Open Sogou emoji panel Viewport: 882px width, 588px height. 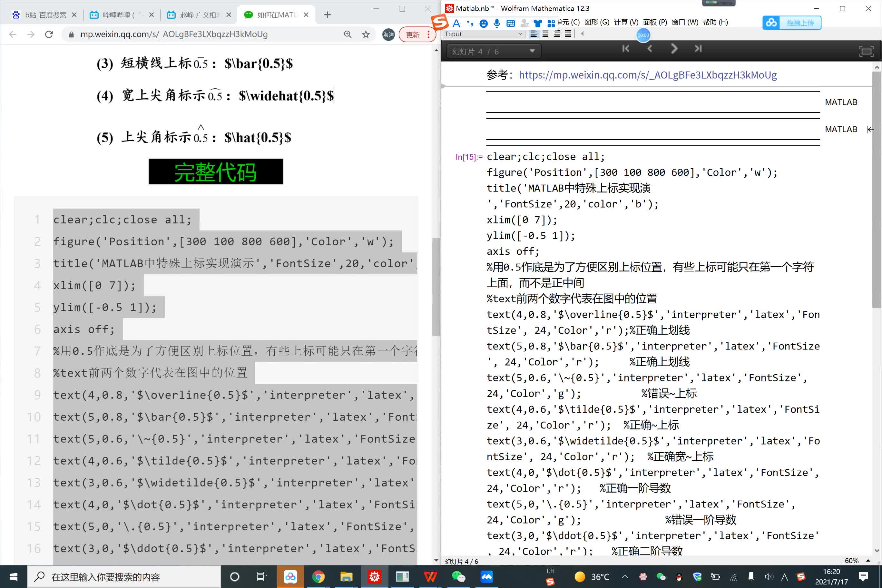pos(484,24)
